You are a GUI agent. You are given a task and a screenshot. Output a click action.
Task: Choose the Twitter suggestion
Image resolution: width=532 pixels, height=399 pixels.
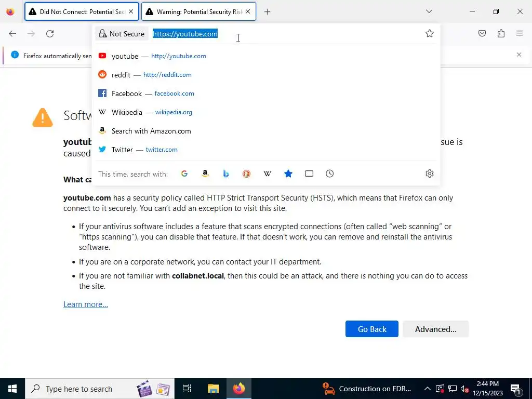tap(266, 150)
